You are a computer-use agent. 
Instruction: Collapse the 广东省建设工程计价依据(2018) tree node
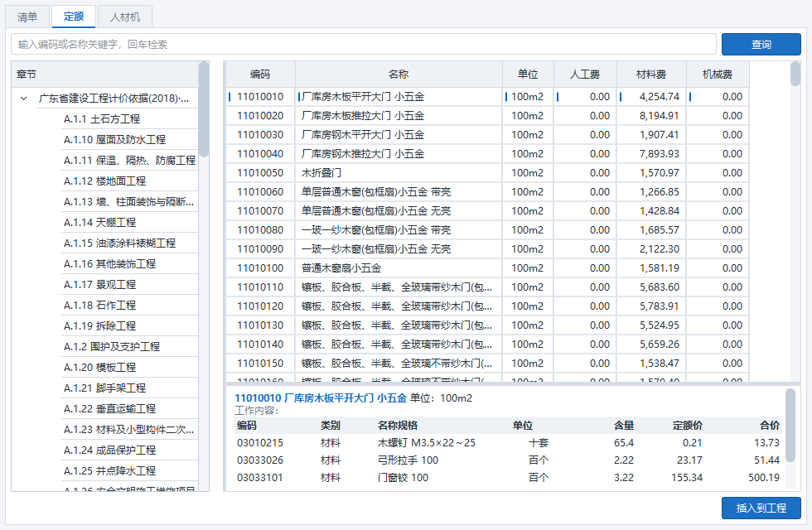(x=23, y=99)
